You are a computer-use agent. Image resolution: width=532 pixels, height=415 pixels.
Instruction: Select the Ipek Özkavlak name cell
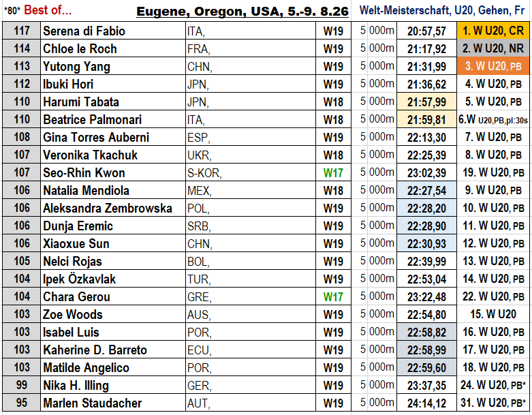(x=113, y=279)
